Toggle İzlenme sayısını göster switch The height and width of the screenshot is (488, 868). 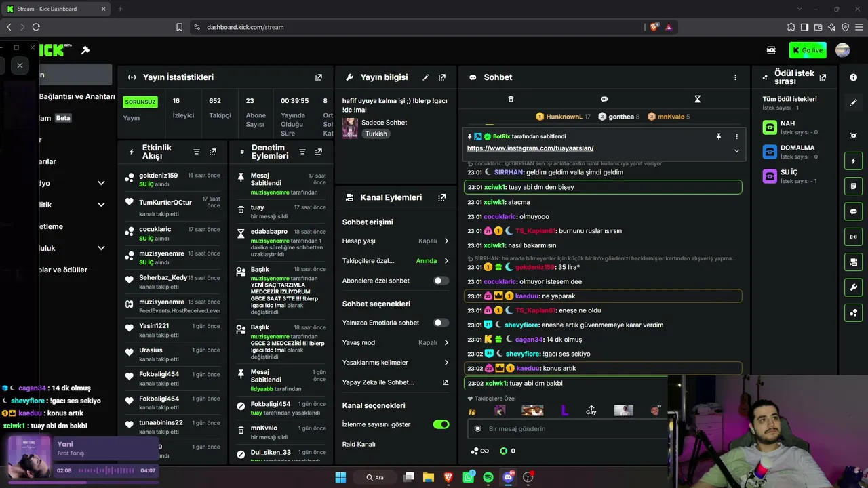coord(441,424)
